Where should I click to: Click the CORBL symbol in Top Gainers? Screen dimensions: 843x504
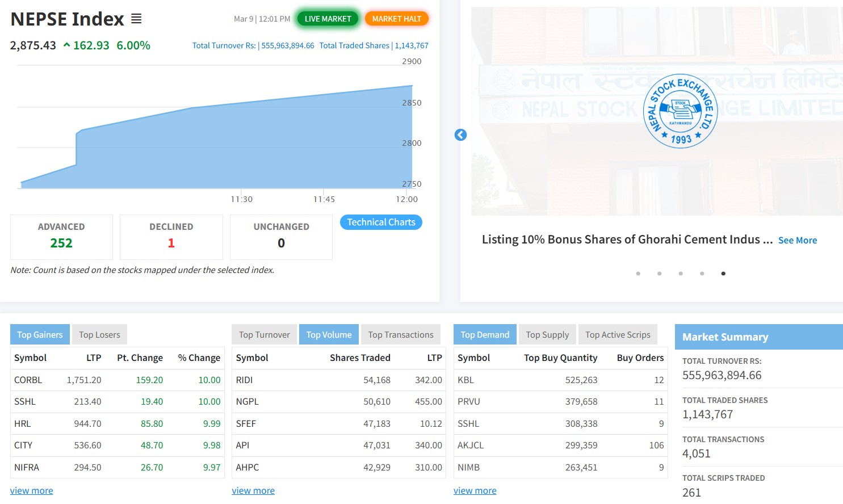click(x=28, y=380)
